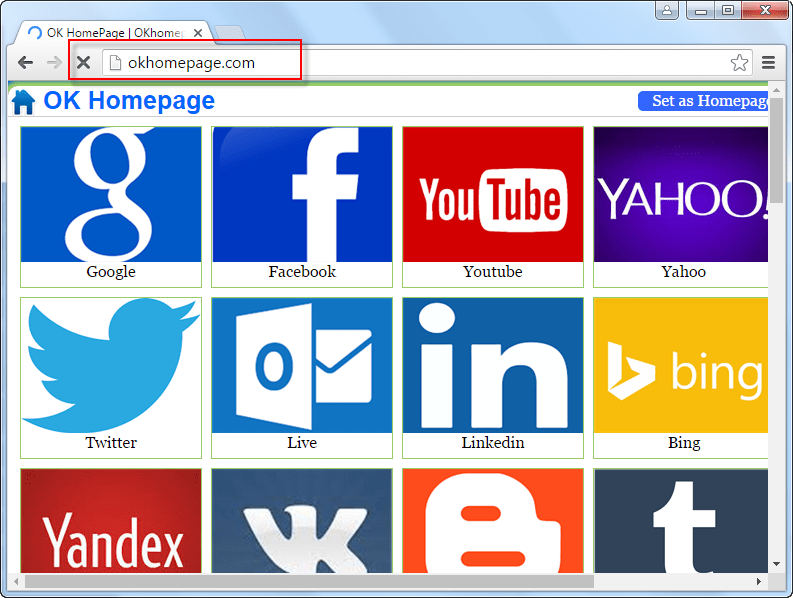Click the blue house icon beside OK Homepage

[23, 102]
